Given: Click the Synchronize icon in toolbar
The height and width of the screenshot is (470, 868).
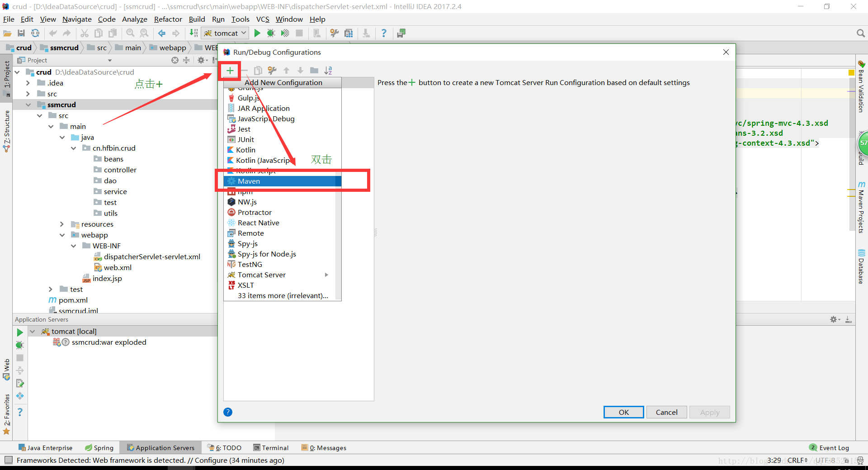Looking at the screenshot, I should 35,33.
